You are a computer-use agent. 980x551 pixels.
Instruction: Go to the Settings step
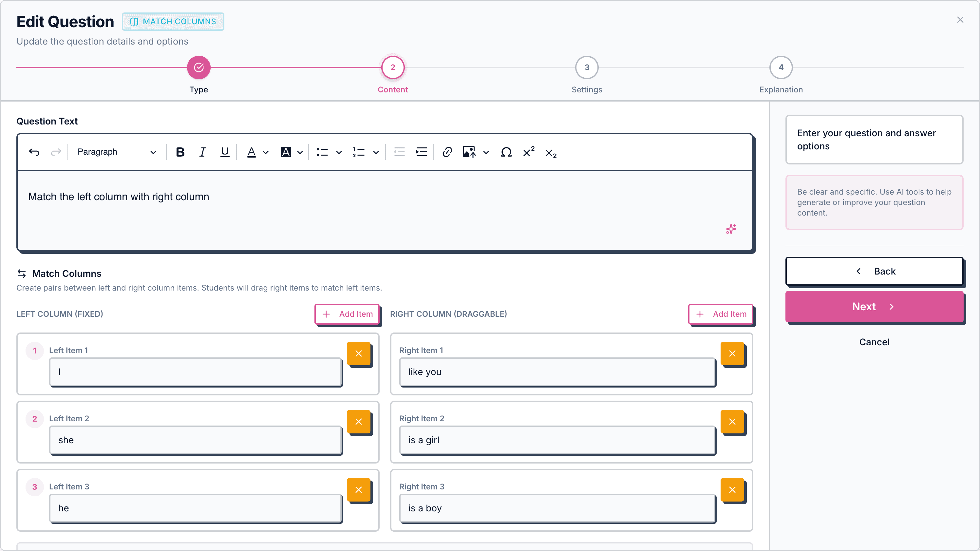pos(587,68)
